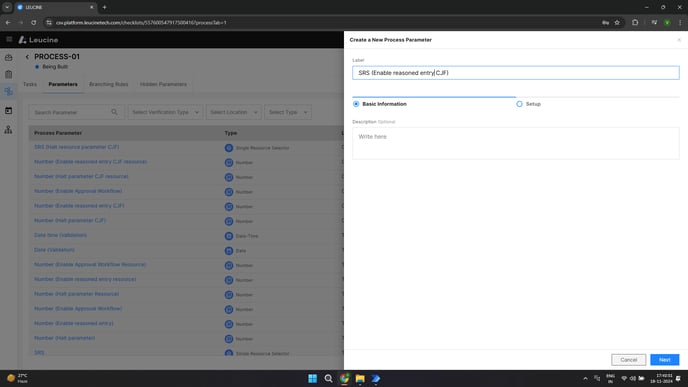
Task: Expand the Select Verification Type dropdown
Action: point(165,112)
